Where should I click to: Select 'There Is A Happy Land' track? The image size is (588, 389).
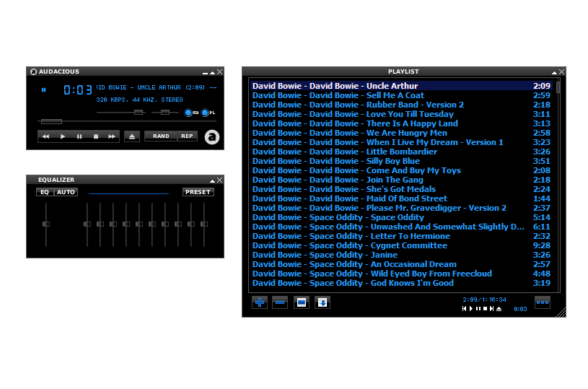pos(401,123)
